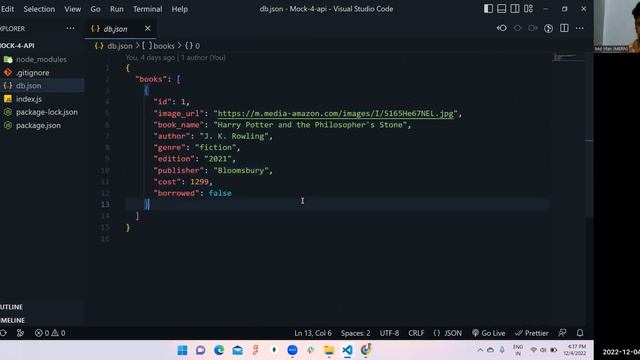
Task: Open package-lock.json in the Explorer
Action: point(42,112)
